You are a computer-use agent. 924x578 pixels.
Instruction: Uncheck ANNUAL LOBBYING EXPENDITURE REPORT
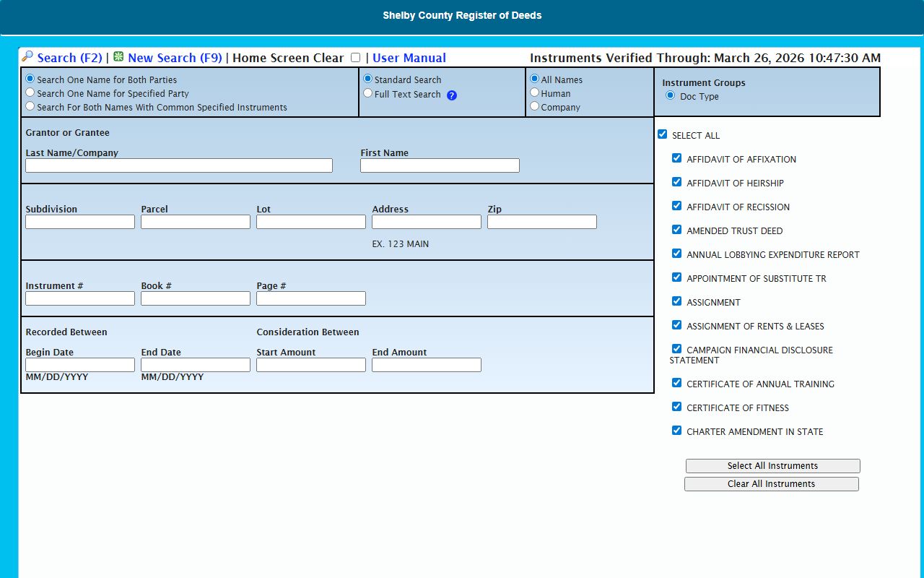677,254
